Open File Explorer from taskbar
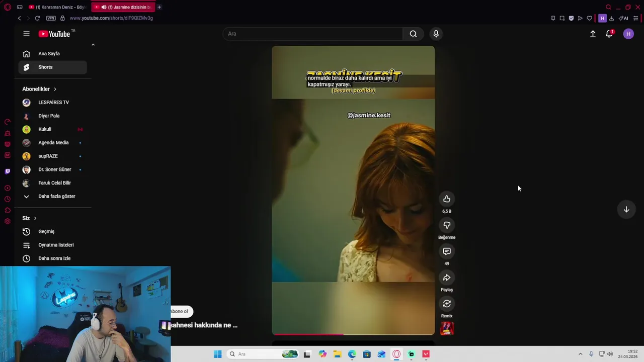644x362 pixels. (x=337, y=354)
